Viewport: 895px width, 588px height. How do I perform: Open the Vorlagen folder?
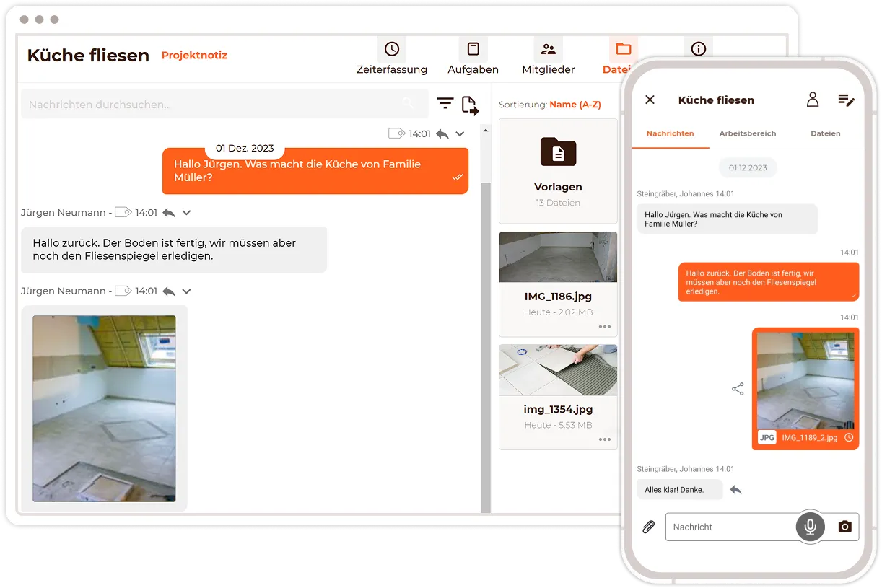point(558,171)
